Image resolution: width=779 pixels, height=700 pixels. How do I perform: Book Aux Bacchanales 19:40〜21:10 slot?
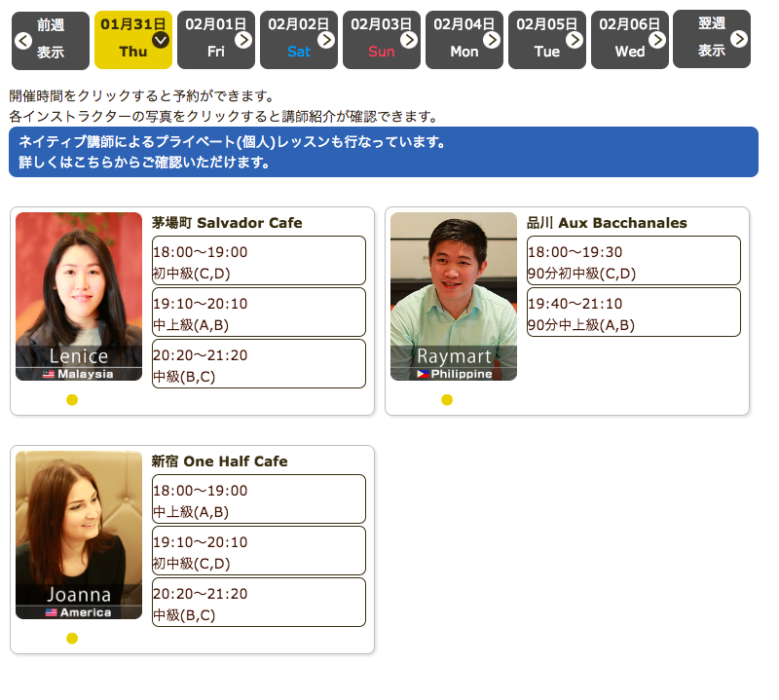point(633,313)
